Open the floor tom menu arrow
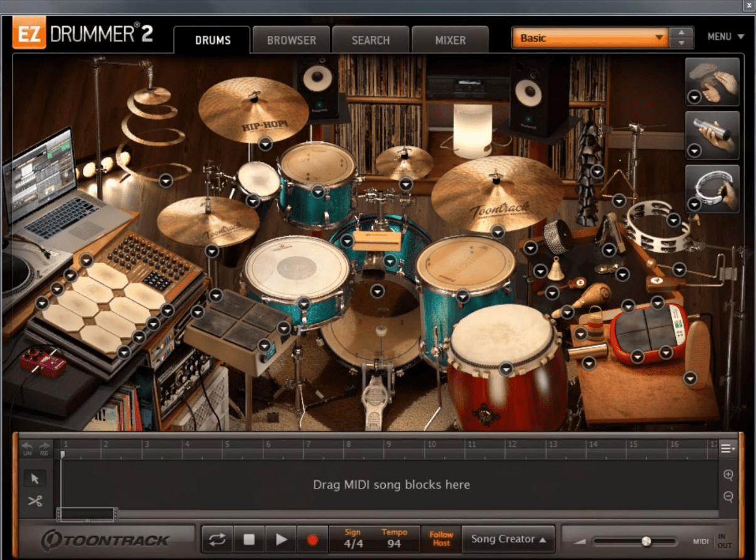 click(463, 296)
